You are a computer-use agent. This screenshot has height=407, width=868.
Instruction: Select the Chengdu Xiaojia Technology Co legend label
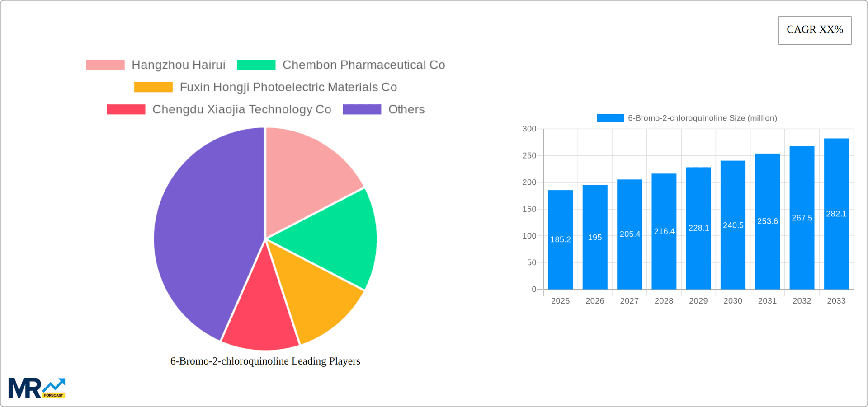242,109
